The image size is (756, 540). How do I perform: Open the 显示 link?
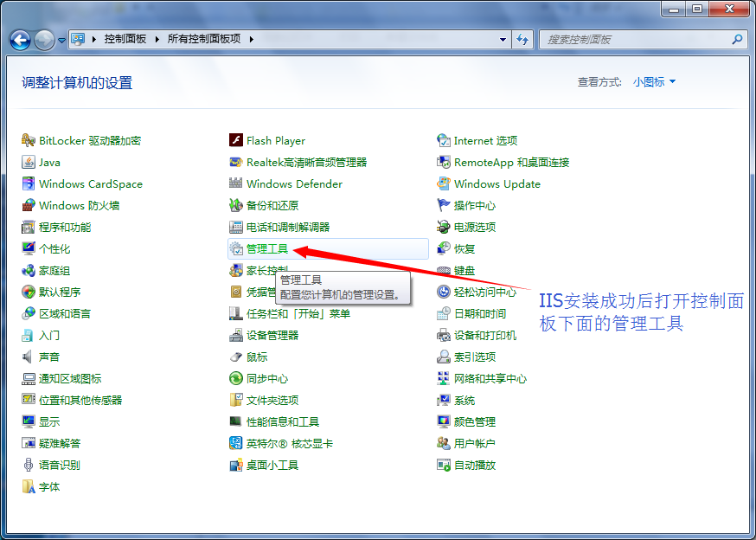(49, 422)
